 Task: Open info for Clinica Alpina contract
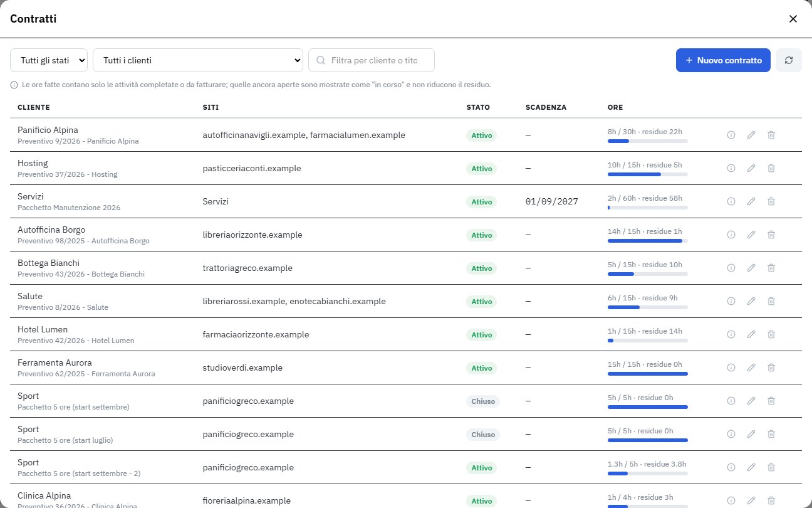[731, 500]
